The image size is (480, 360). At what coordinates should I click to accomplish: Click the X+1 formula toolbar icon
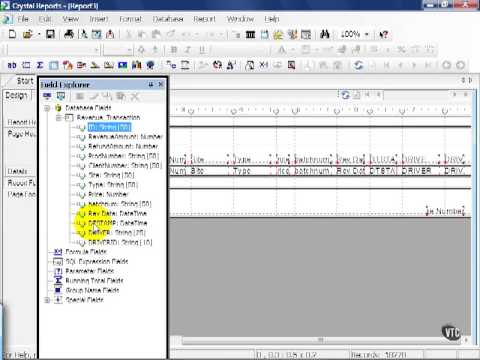[x=264, y=65]
